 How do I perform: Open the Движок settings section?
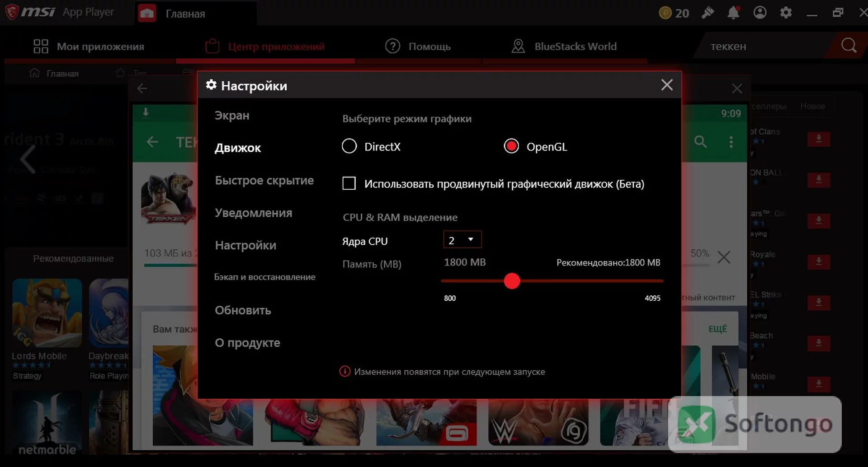pyautogui.click(x=238, y=148)
